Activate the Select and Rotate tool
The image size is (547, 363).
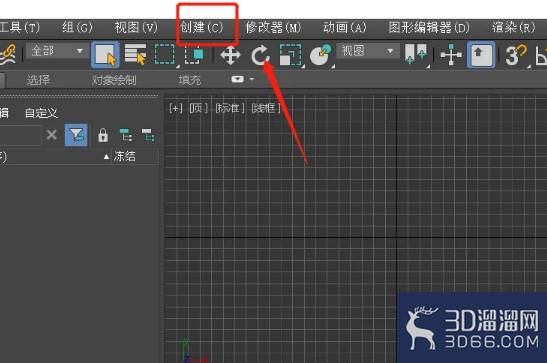coord(260,55)
